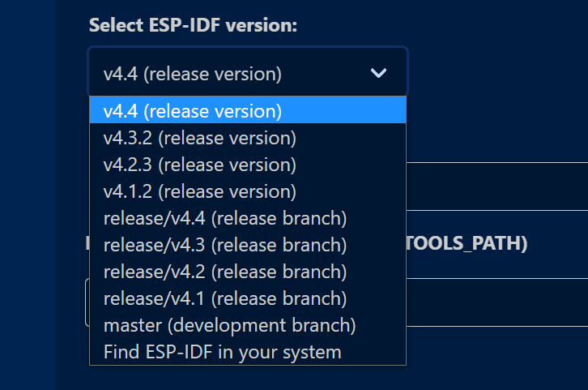Select v4.4 (release version) option
The height and width of the screenshot is (390, 588).
tap(248, 110)
